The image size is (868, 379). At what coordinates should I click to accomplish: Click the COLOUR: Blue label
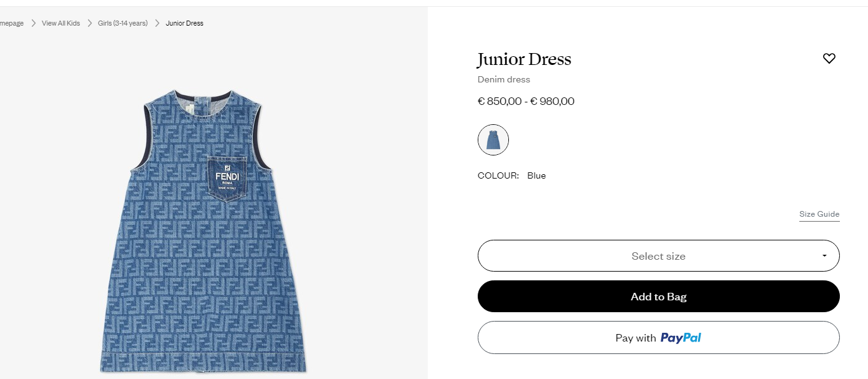tap(511, 175)
